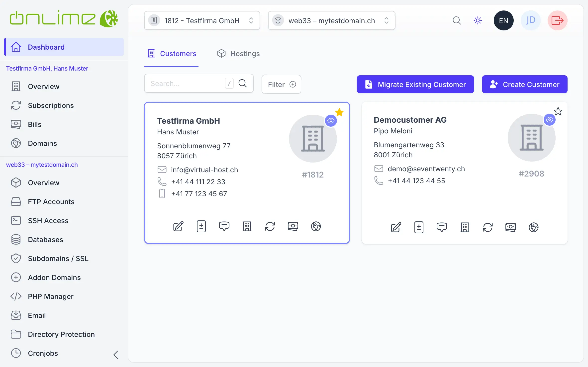Click domains globe icon on Testfirma GmbH card
This screenshot has width=588, height=367.
[x=316, y=226]
